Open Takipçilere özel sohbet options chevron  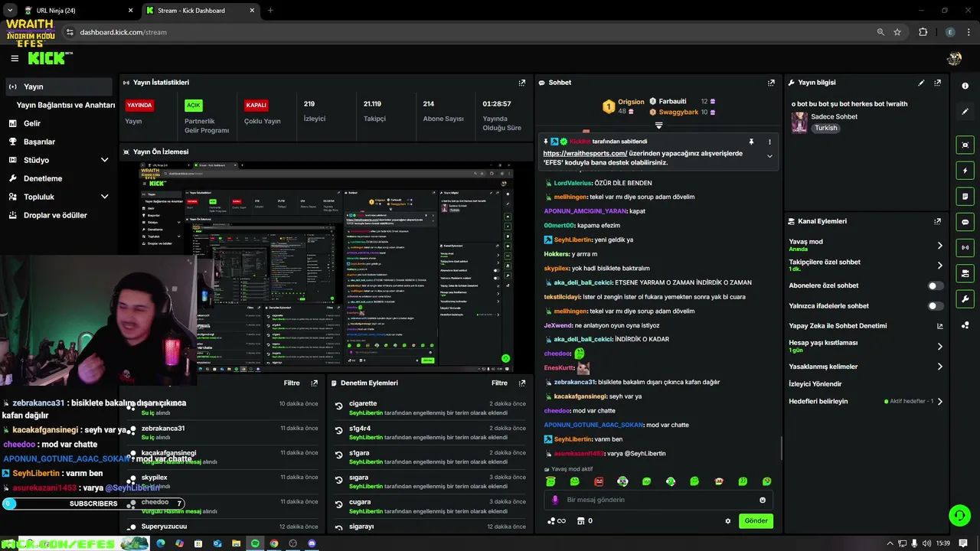coord(939,266)
